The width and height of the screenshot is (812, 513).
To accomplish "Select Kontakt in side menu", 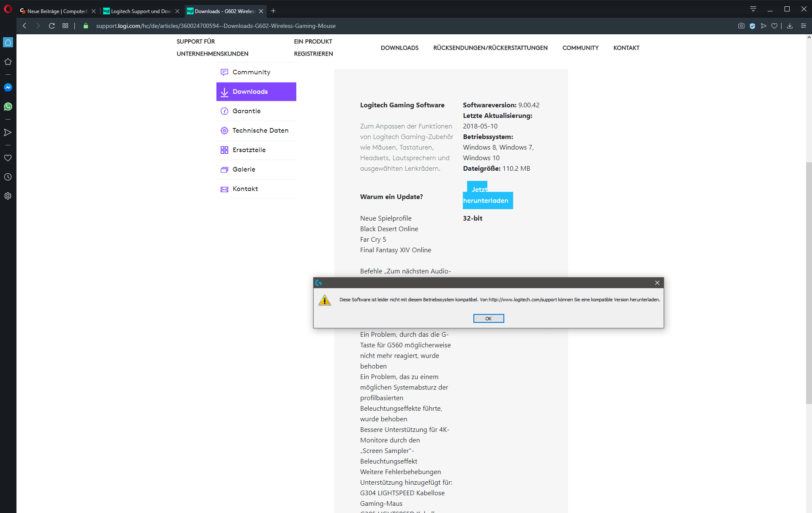I will click(x=256, y=189).
